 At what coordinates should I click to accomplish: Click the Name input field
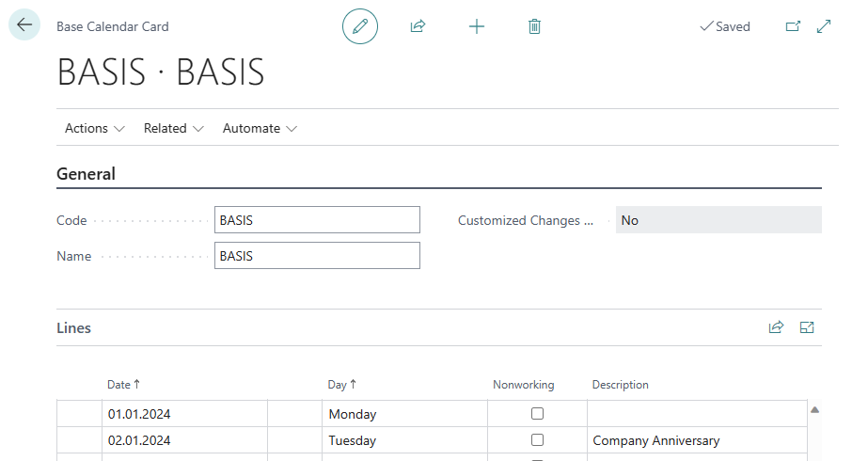coord(317,256)
